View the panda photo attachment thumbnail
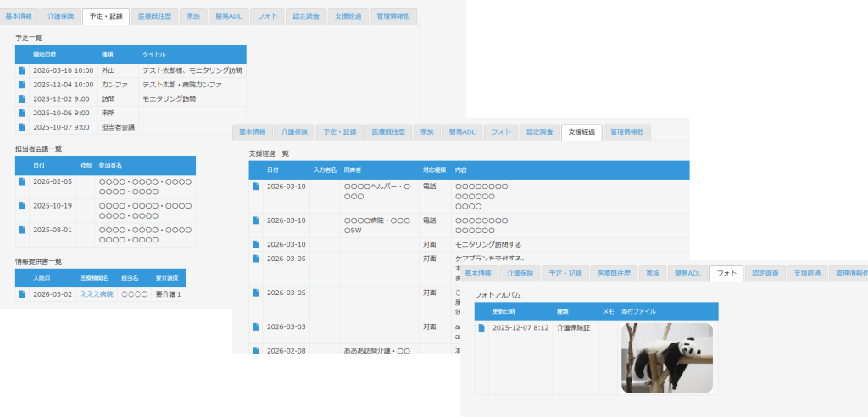This screenshot has height=418, width=868. [666, 359]
